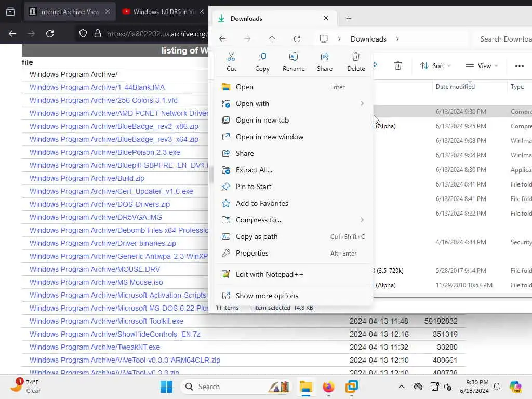Viewport: 532px width, 399px height.
Task: Select Show more options
Action: [x=294, y=296]
